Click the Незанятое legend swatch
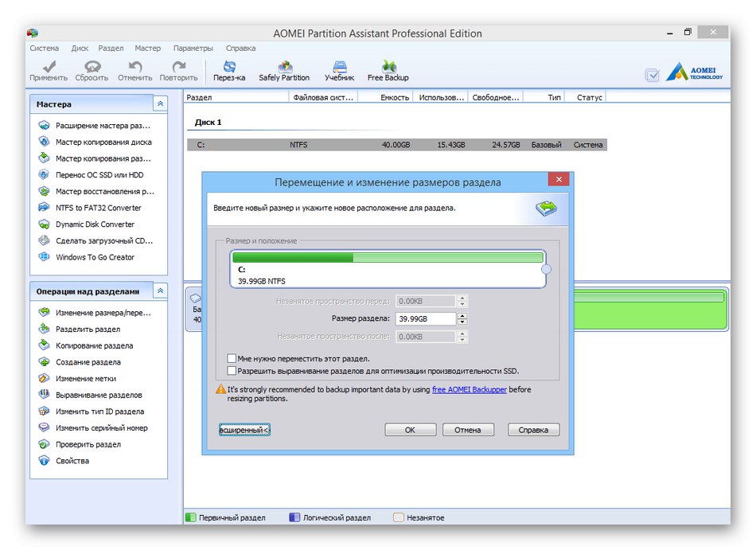 click(398, 517)
